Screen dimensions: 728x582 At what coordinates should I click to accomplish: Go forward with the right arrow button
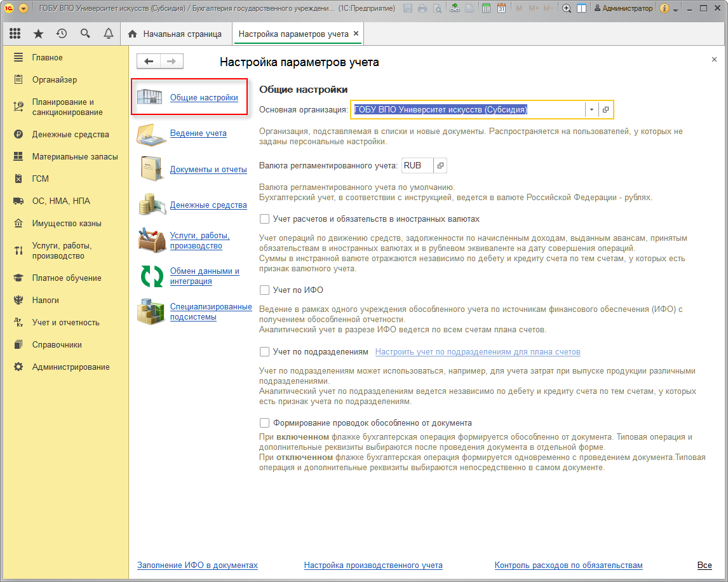(x=172, y=61)
